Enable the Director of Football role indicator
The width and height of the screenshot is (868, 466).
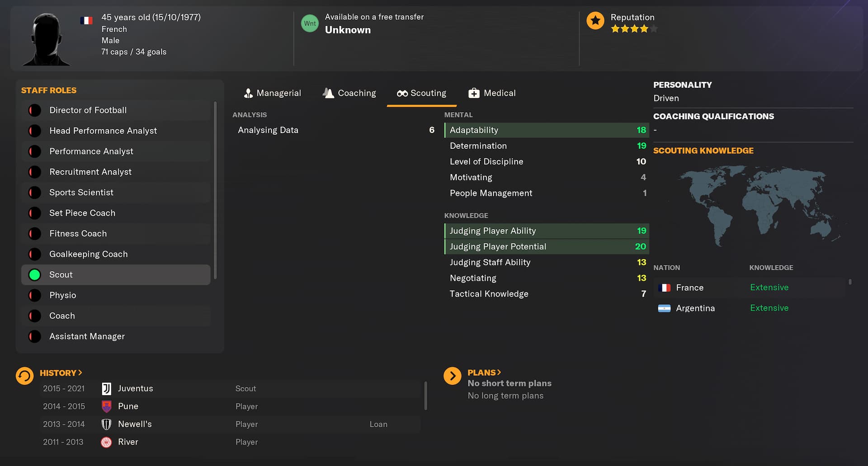click(35, 110)
